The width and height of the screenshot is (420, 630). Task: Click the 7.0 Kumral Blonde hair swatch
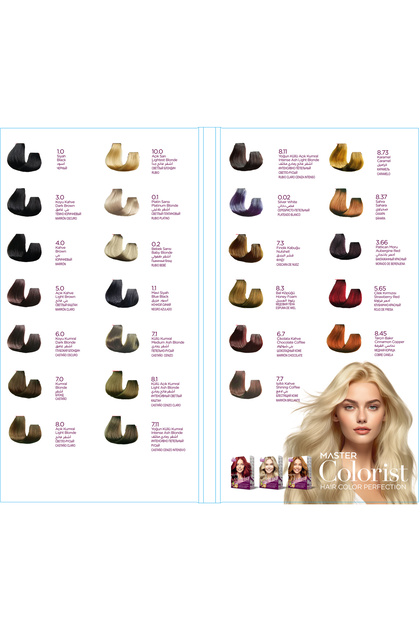24,385
